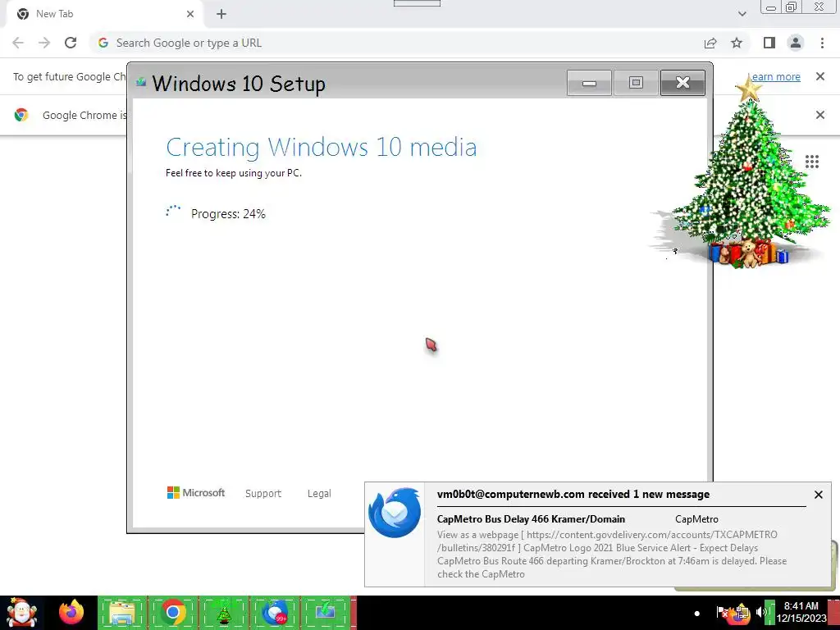Click the Chrome share page icon

(710, 43)
